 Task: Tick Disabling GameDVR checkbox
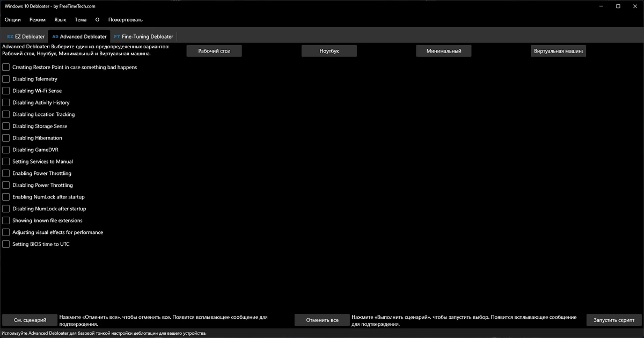(6, 150)
